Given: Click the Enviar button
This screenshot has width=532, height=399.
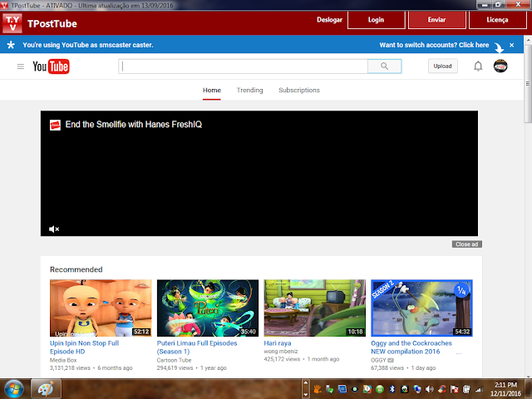Looking at the screenshot, I should click(x=437, y=20).
